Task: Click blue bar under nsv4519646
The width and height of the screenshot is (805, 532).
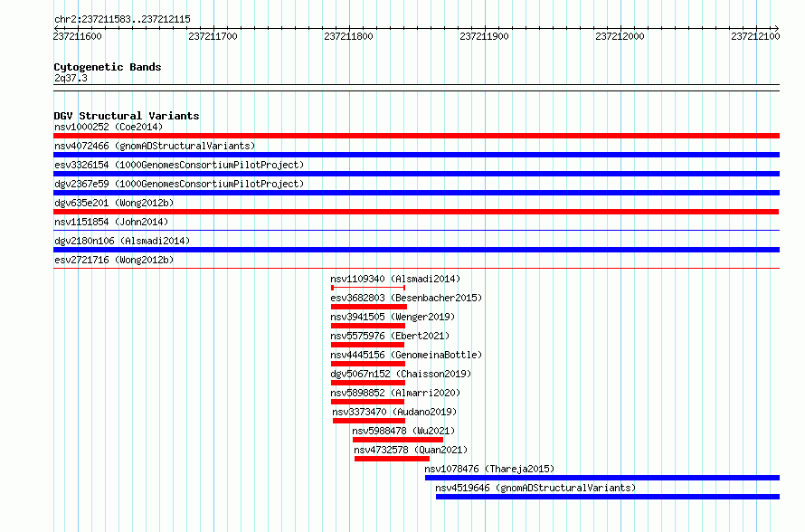Action: (608, 497)
